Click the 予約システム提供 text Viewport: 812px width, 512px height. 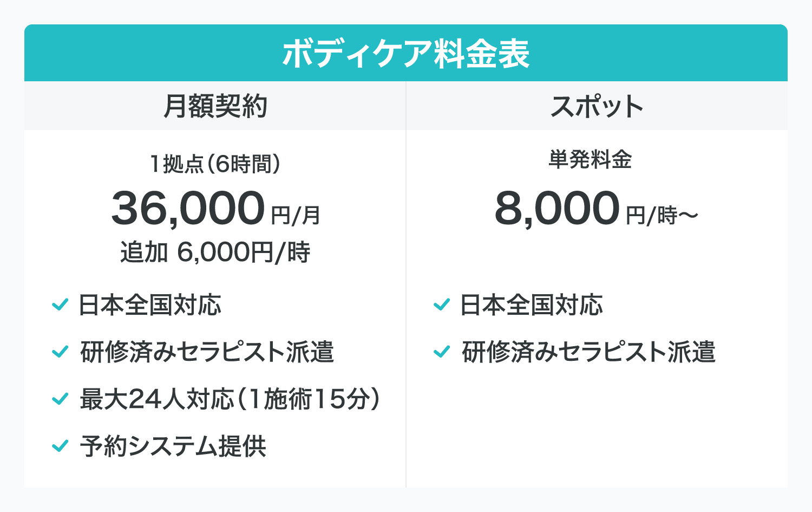point(173,446)
